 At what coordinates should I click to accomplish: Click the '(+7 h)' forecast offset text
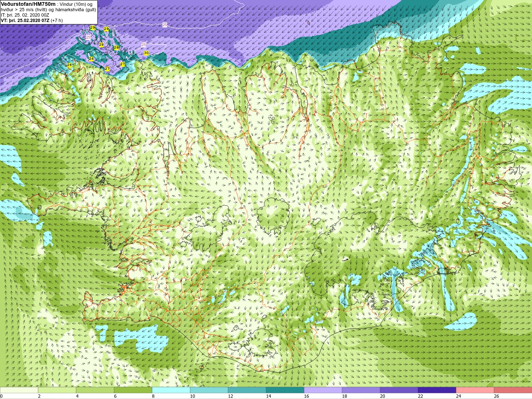click(57, 20)
